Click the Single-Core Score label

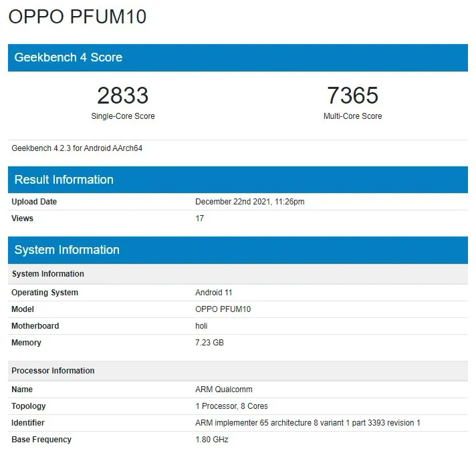pos(122,116)
